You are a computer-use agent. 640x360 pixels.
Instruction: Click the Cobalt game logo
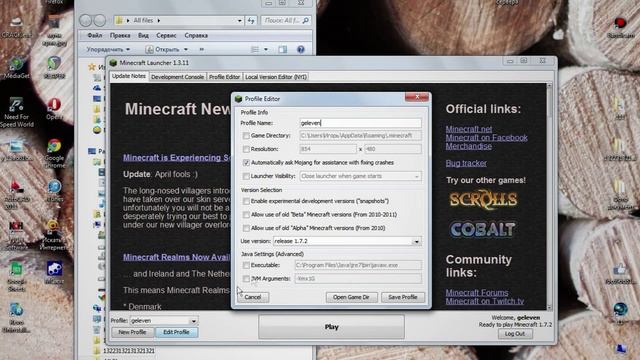[x=482, y=229]
